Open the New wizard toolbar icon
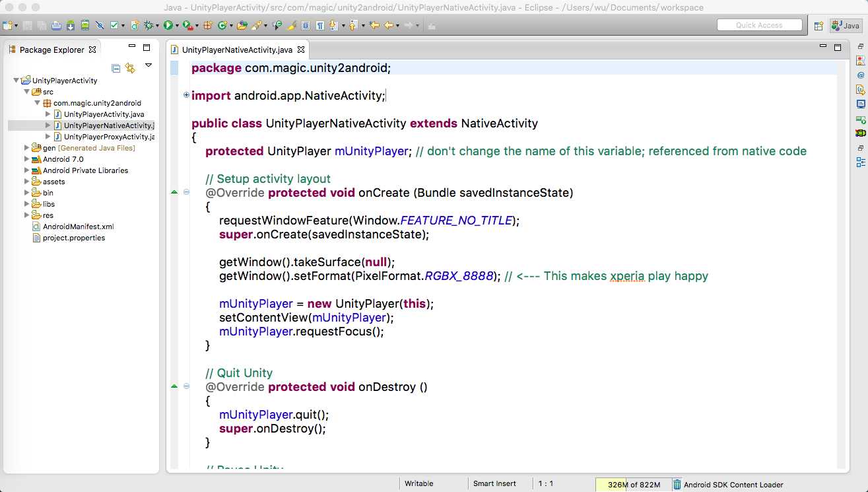The image size is (868, 492). (x=7, y=25)
